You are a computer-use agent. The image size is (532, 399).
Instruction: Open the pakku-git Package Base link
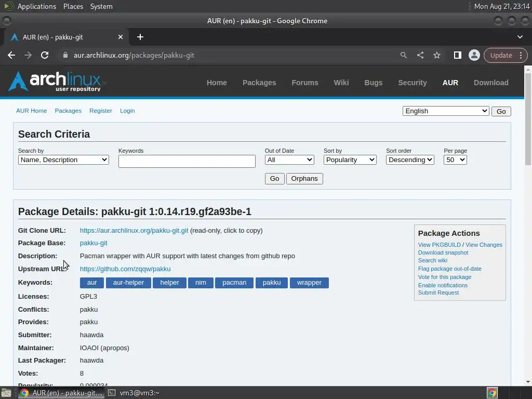pos(94,243)
